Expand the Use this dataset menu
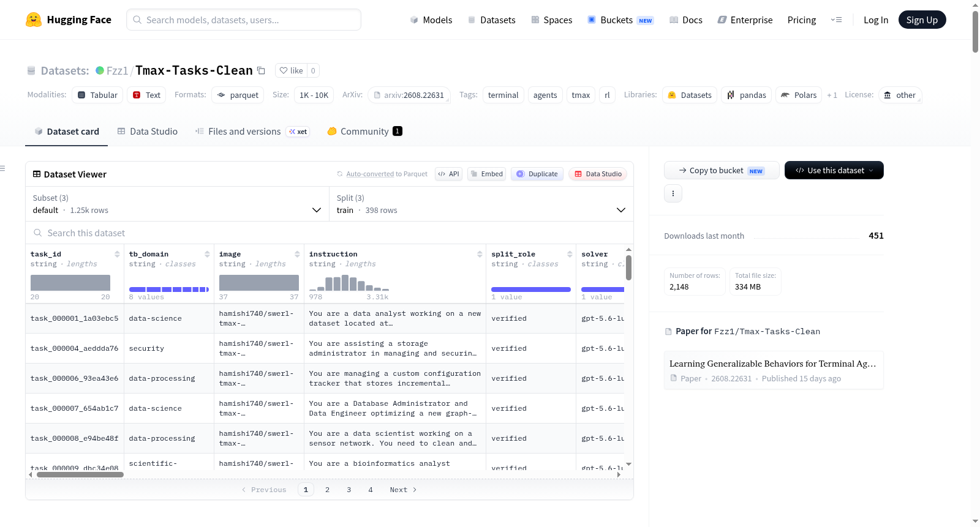Viewport: 980px width, 527px height. [834, 170]
